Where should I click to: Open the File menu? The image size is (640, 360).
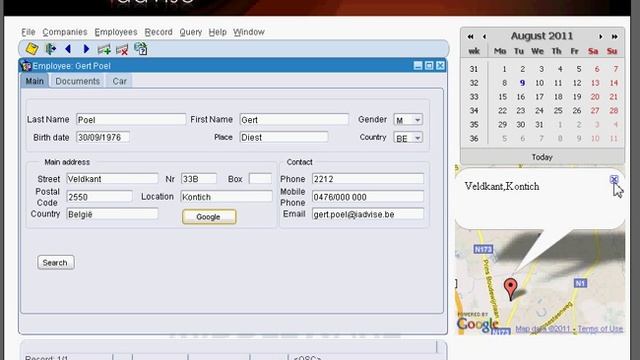point(28,32)
